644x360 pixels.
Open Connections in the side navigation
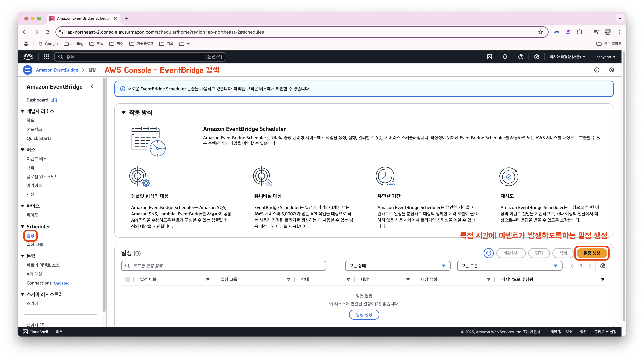click(39, 283)
